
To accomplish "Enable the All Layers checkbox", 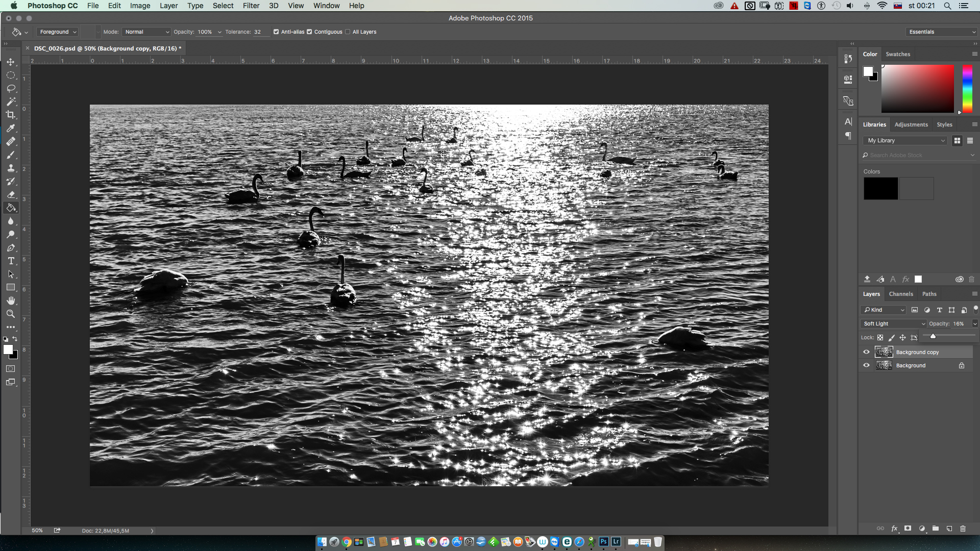I will (x=348, y=32).
